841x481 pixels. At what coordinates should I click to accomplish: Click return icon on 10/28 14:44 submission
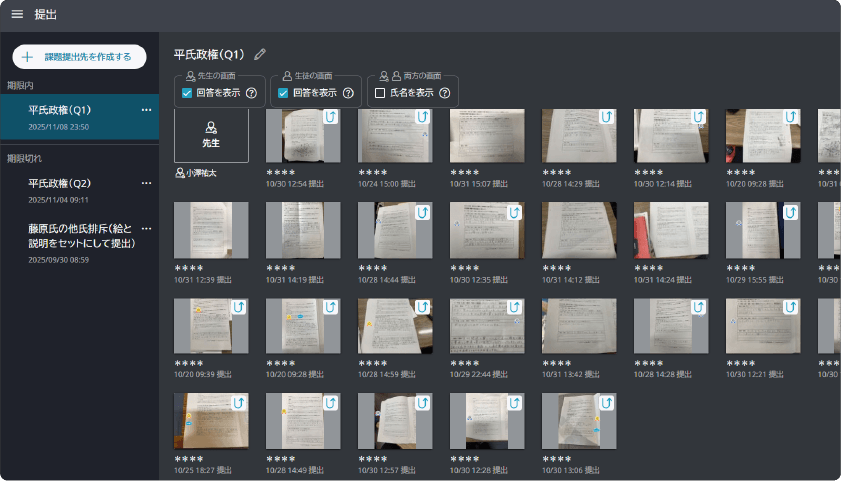click(x=423, y=212)
